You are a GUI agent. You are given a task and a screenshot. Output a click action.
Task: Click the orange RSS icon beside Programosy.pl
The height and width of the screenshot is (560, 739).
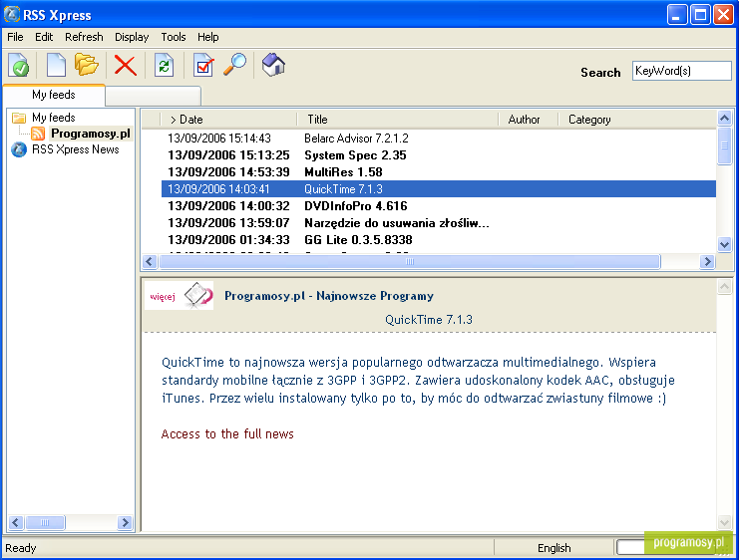tap(38, 134)
